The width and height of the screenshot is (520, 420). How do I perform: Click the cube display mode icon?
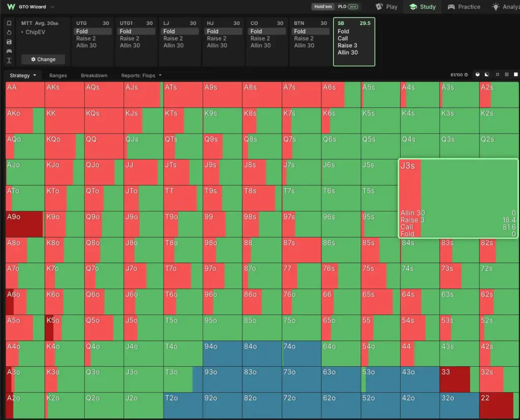pyautogui.click(x=477, y=75)
